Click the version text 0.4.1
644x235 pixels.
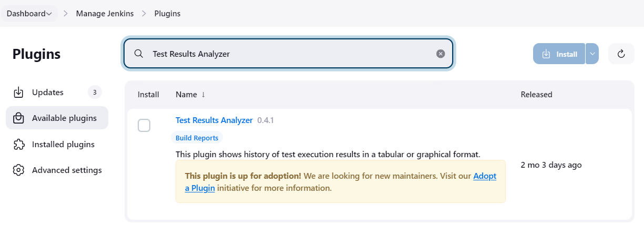click(x=265, y=120)
